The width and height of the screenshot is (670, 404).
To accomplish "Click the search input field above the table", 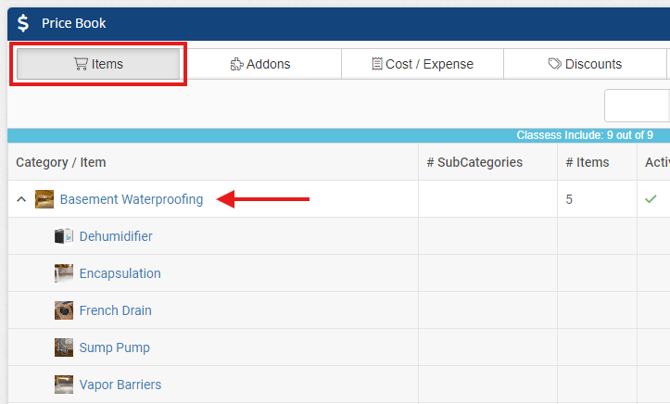I will coord(637,106).
